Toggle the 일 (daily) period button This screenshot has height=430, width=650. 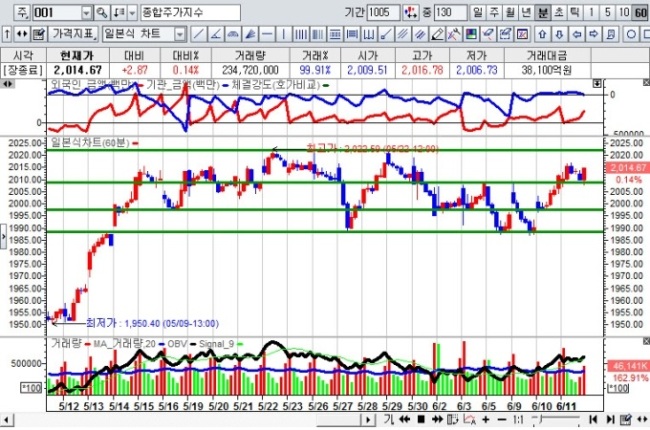tap(478, 12)
